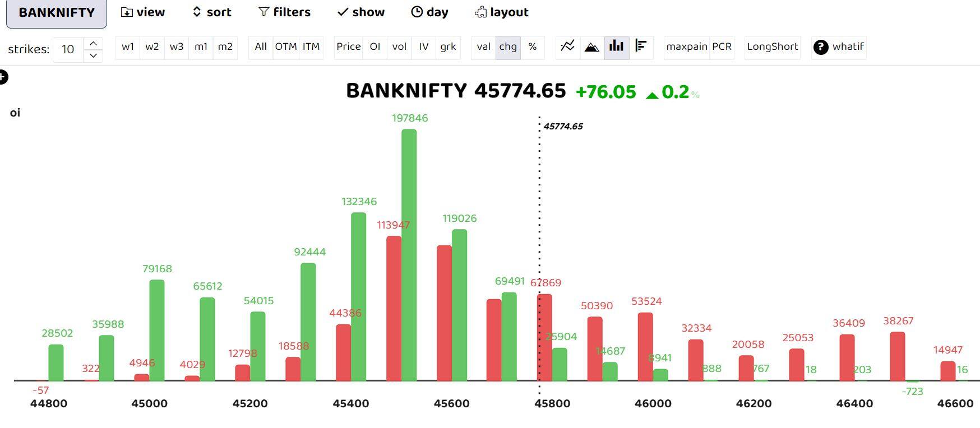The width and height of the screenshot is (980, 428).
Task: Open the filters menu
Action: (284, 12)
